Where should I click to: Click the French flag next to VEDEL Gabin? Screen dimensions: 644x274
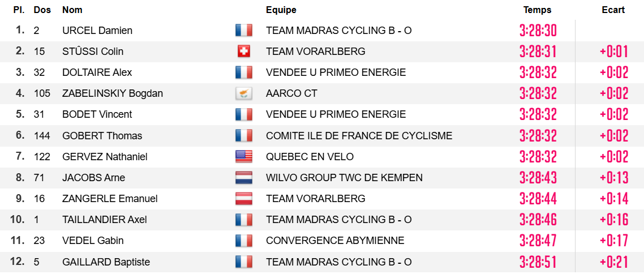click(x=243, y=241)
